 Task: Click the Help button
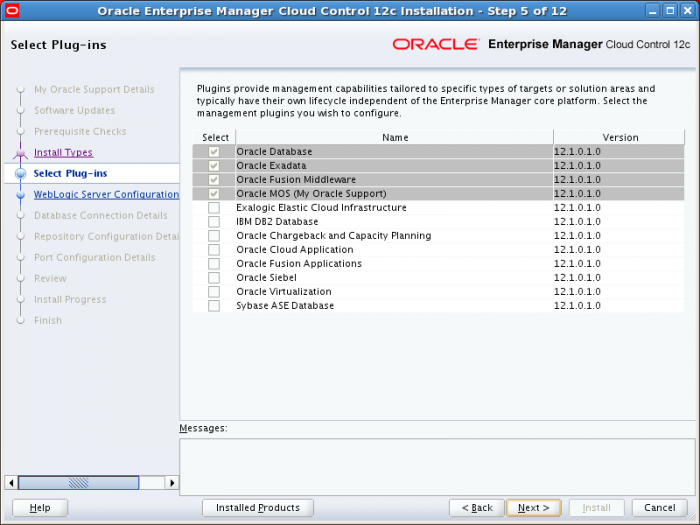click(40, 508)
